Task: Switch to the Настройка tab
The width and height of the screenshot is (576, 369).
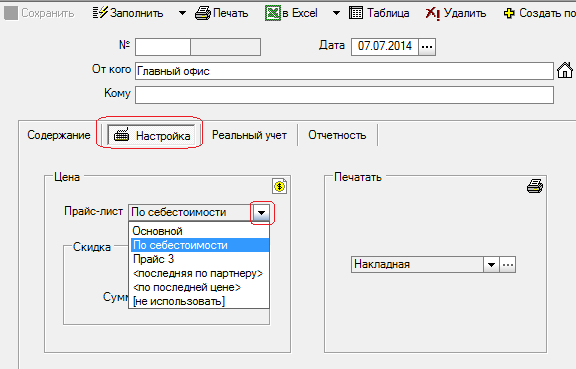Action: [151, 135]
